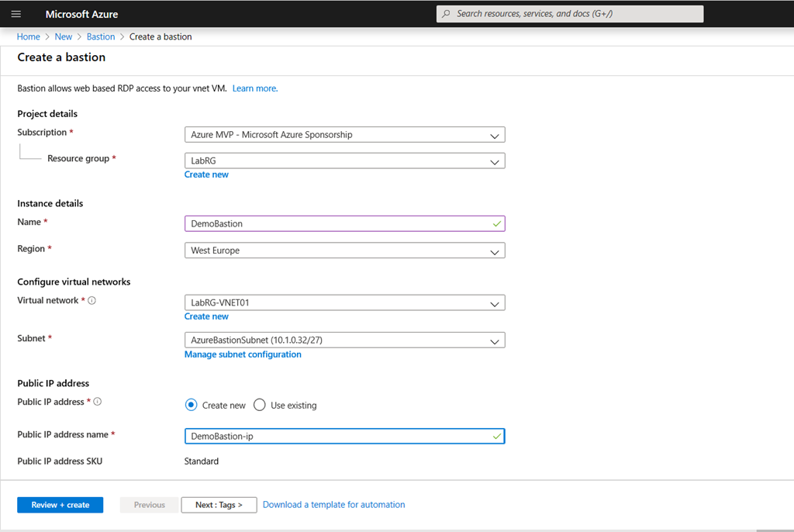Click the Learn more link

coord(255,88)
